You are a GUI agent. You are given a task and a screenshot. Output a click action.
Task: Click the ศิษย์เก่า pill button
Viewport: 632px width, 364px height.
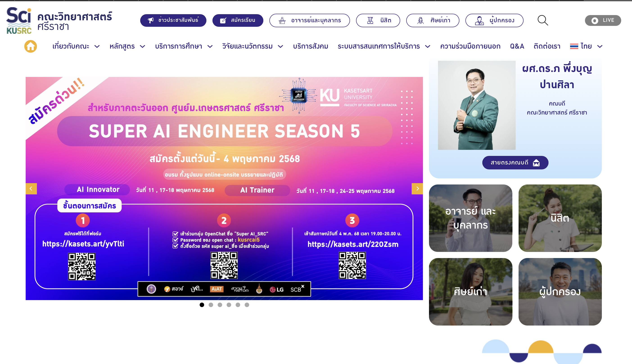tap(432, 20)
